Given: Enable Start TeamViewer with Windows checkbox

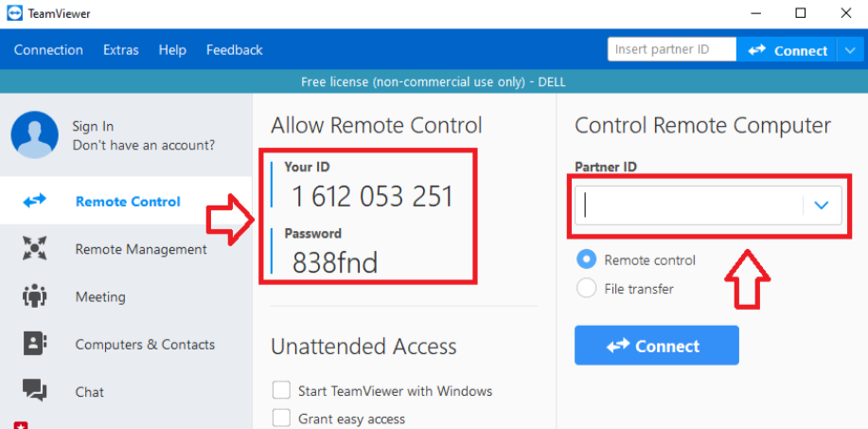Looking at the screenshot, I should [x=281, y=390].
